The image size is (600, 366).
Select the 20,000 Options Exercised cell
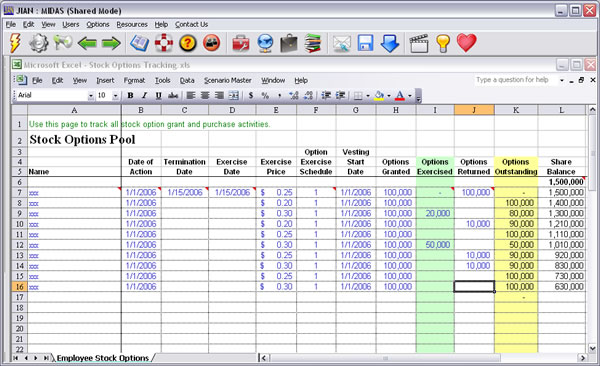pyautogui.click(x=435, y=213)
